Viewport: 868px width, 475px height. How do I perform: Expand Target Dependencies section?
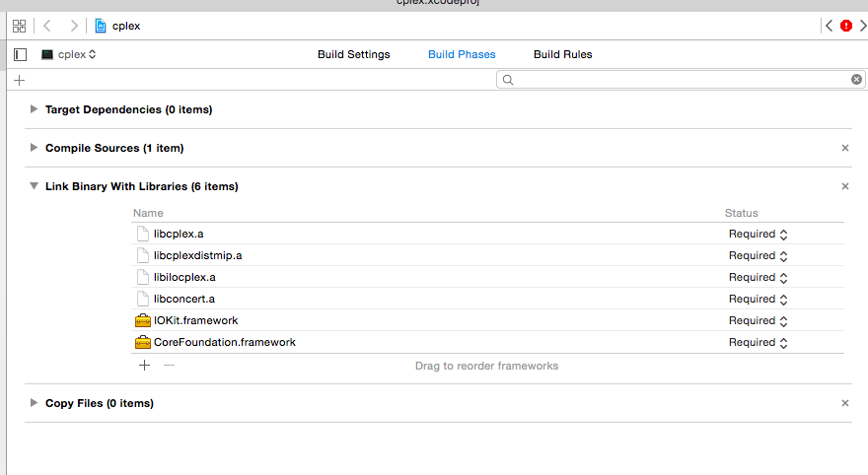coord(34,109)
